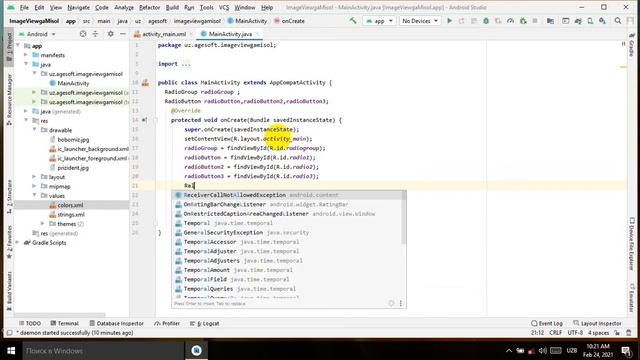Open the Database Inspector tool window
The image size is (640, 360).
[116, 323]
